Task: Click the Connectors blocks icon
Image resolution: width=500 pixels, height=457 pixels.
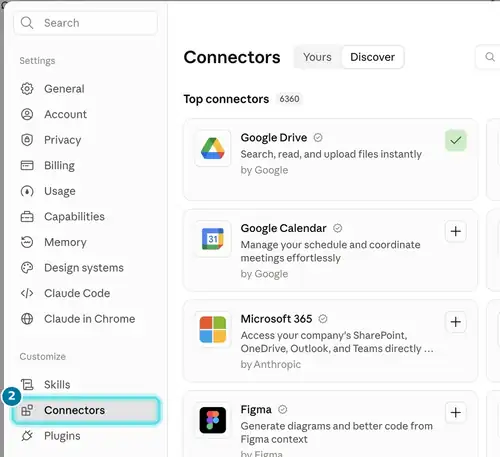Action: click(27, 410)
